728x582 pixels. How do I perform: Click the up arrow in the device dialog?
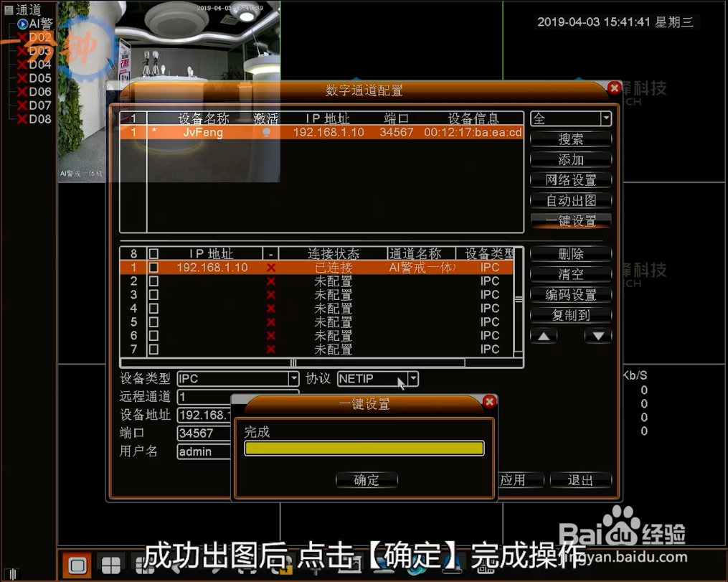coord(544,335)
